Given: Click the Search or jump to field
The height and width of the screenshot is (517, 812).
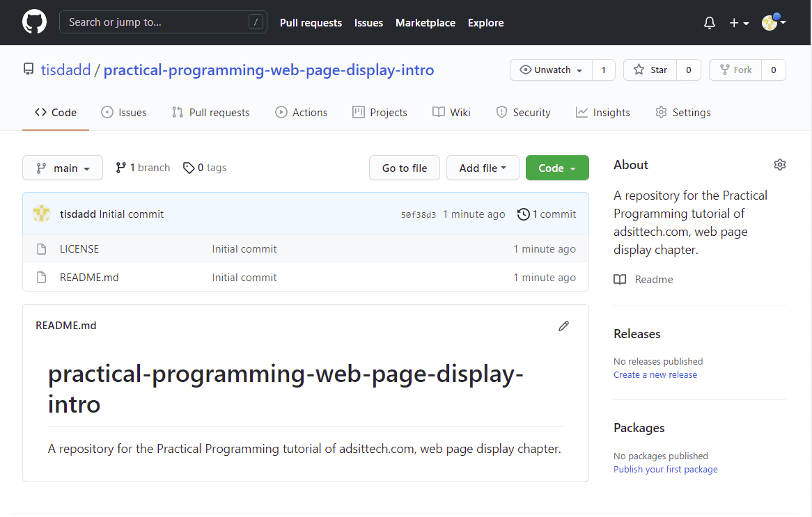Looking at the screenshot, I should coord(163,22).
